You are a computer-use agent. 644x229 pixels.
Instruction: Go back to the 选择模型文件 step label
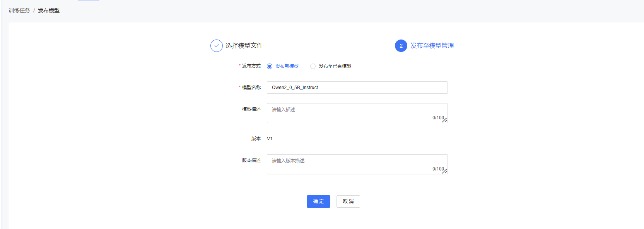coord(244,46)
